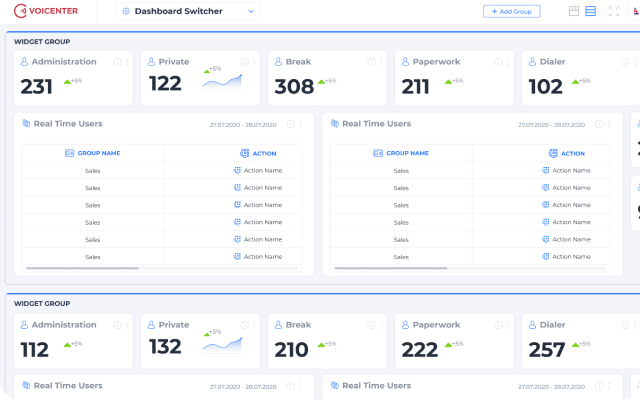Image resolution: width=640 pixels, height=400 pixels.
Task: Click info icon on first Administration card
Action: [x=117, y=62]
